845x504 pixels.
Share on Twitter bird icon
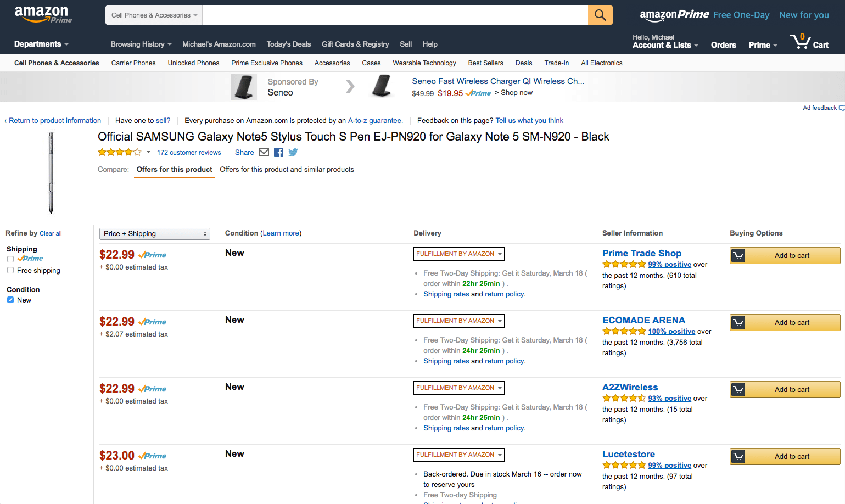point(293,153)
